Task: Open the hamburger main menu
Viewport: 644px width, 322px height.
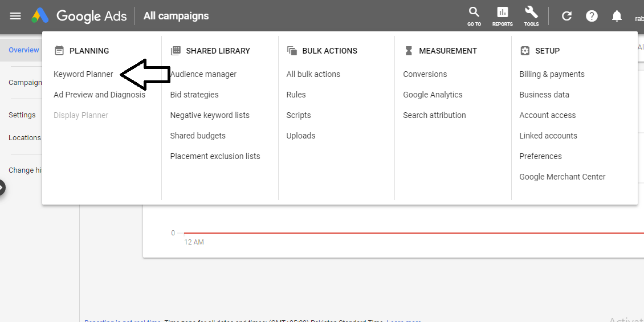Action: click(x=15, y=16)
